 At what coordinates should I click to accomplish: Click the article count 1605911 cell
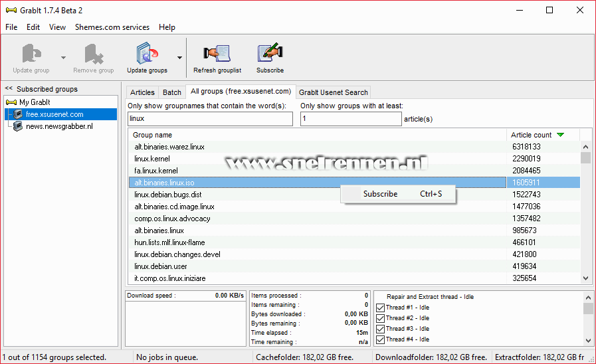543,183
